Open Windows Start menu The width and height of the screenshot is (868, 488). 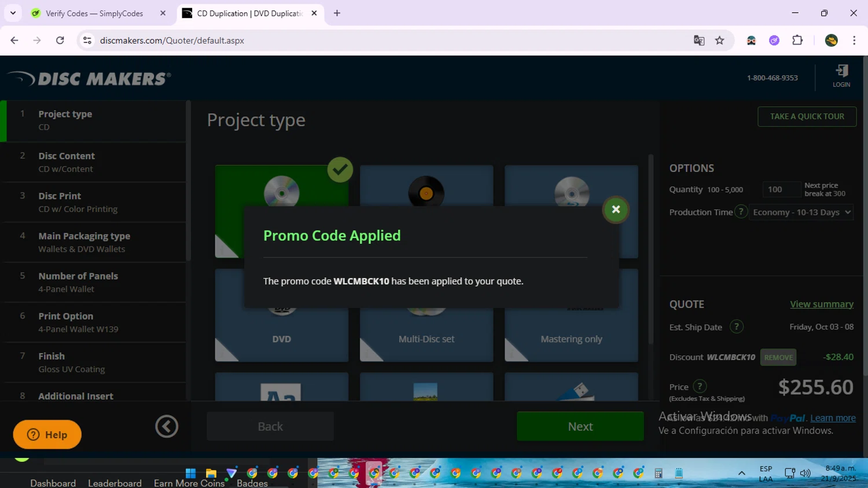coord(190,473)
